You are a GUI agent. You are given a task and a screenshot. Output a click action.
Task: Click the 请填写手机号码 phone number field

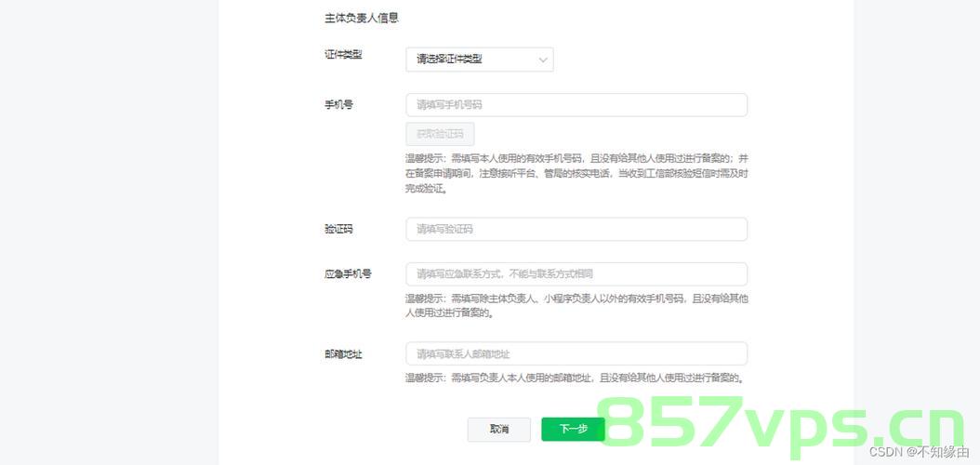576,105
